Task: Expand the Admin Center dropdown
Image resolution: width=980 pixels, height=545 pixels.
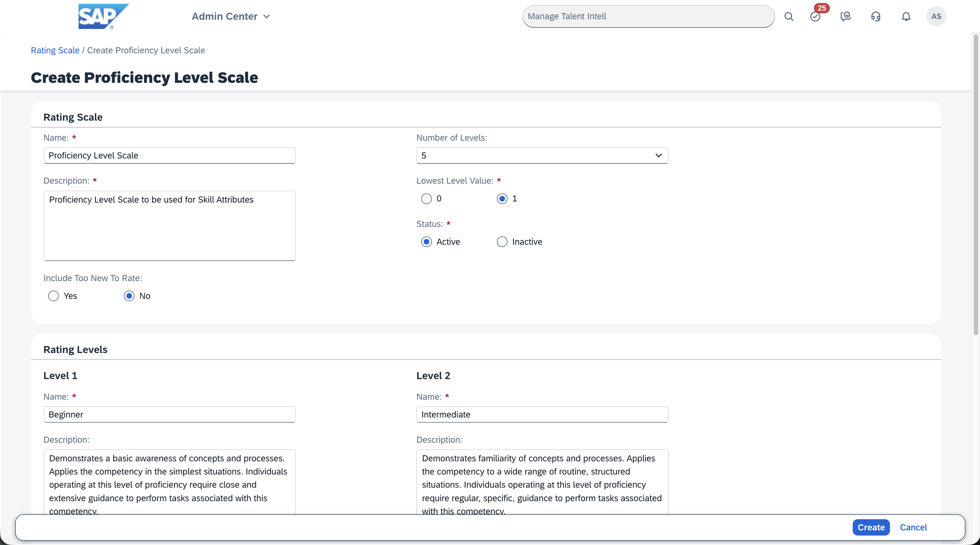Action: coord(231,16)
